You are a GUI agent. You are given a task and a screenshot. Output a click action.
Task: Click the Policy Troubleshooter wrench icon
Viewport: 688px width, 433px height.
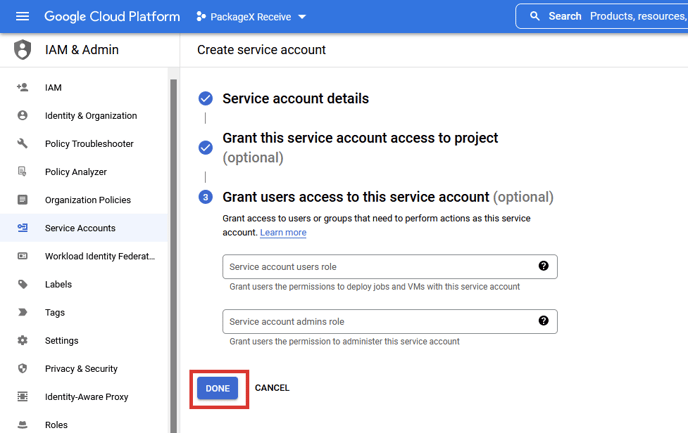pyautogui.click(x=22, y=144)
